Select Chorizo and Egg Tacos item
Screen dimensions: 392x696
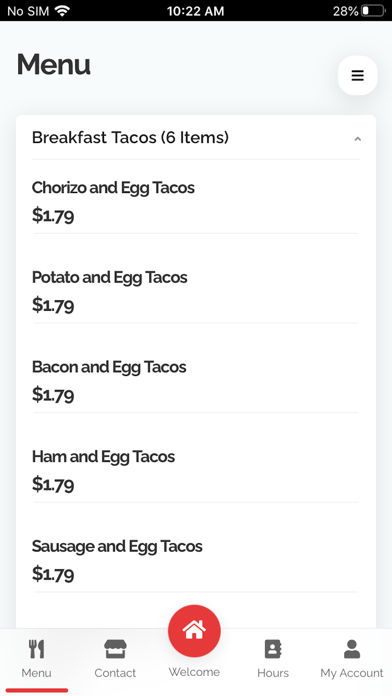[x=196, y=201]
